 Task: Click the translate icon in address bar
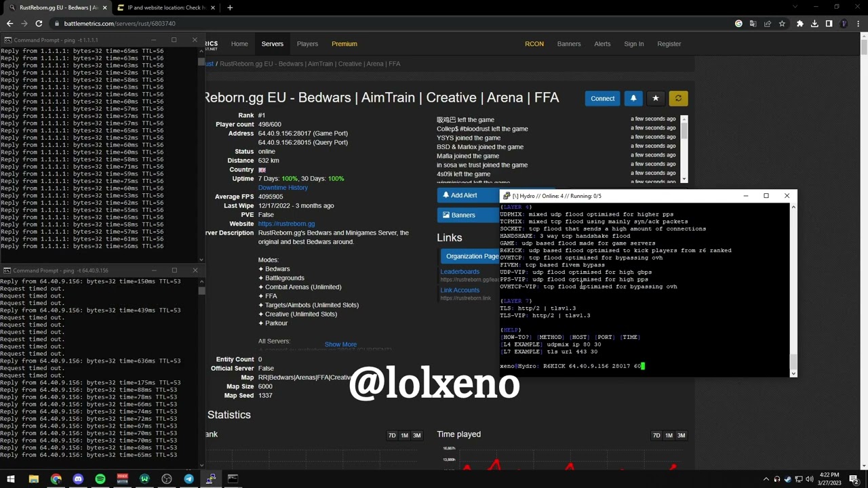pyautogui.click(x=753, y=24)
